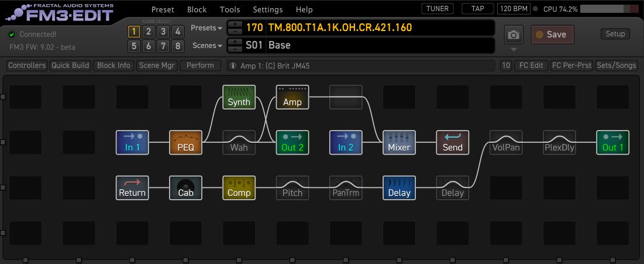Select the active blue Delay block

click(x=400, y=187)
